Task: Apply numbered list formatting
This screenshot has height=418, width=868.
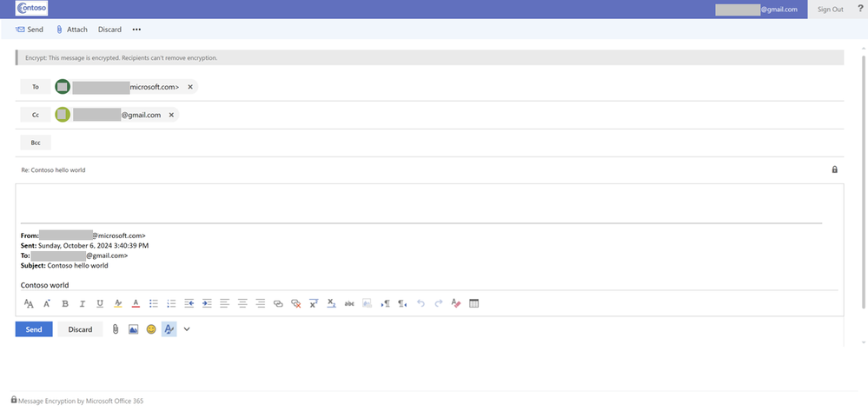Action: coord(172,303)
